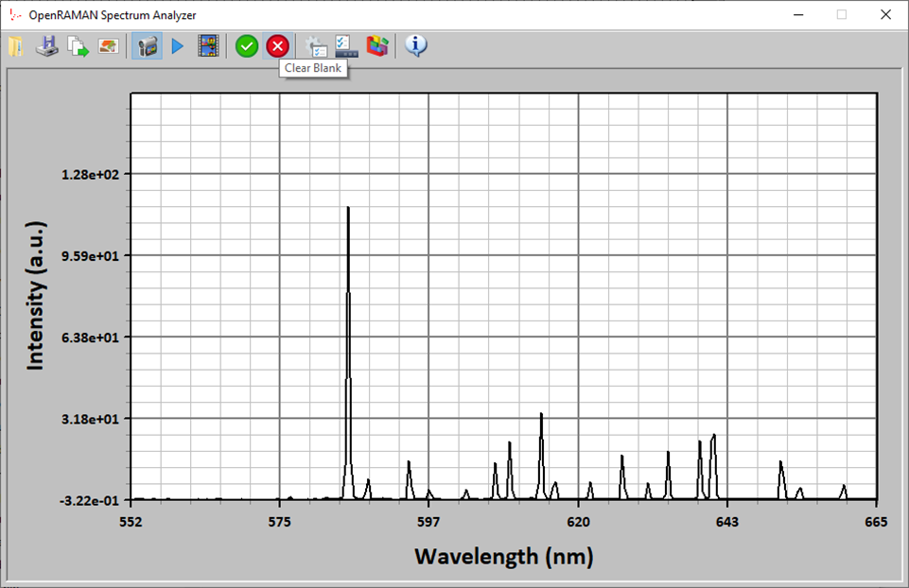Click the export documents icon with green arrow

[x=78, y=46]
